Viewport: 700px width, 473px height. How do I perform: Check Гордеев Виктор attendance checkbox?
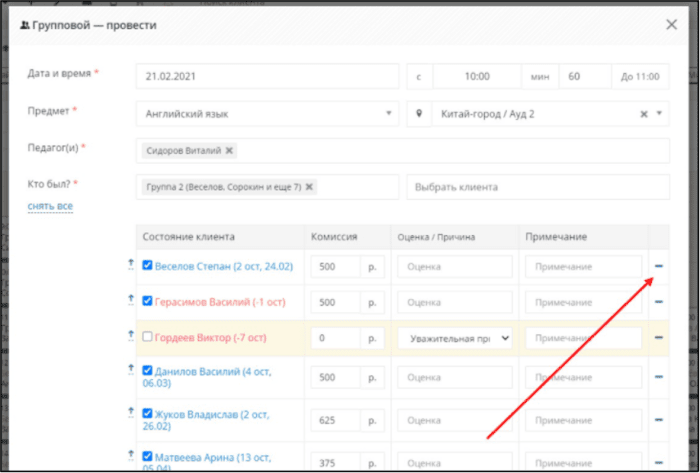coord(147,336)
